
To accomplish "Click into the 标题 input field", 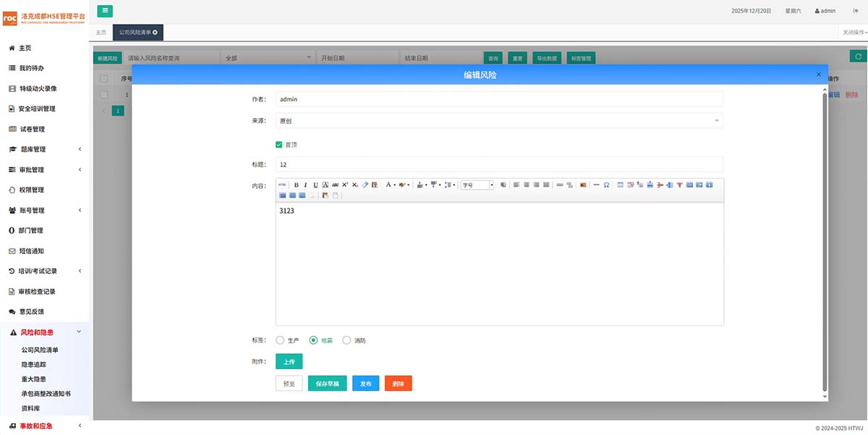I will pyautogui.click(x=499, y=164).
